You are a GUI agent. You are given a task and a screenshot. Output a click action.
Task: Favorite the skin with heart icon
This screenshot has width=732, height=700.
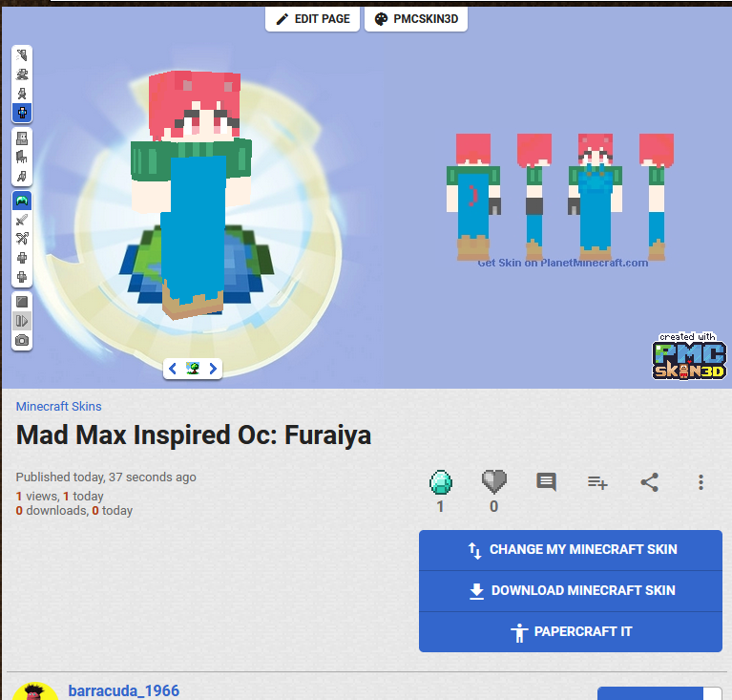point(494,481)
